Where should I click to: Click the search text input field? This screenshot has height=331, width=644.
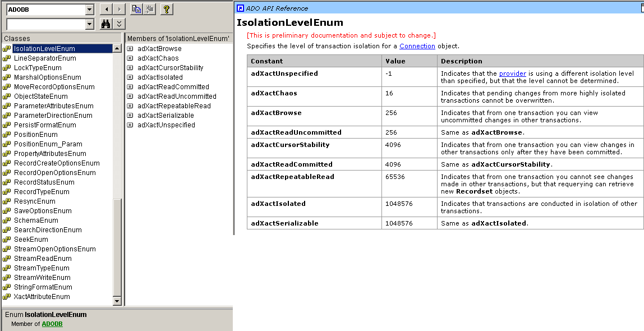click(46, 24)
